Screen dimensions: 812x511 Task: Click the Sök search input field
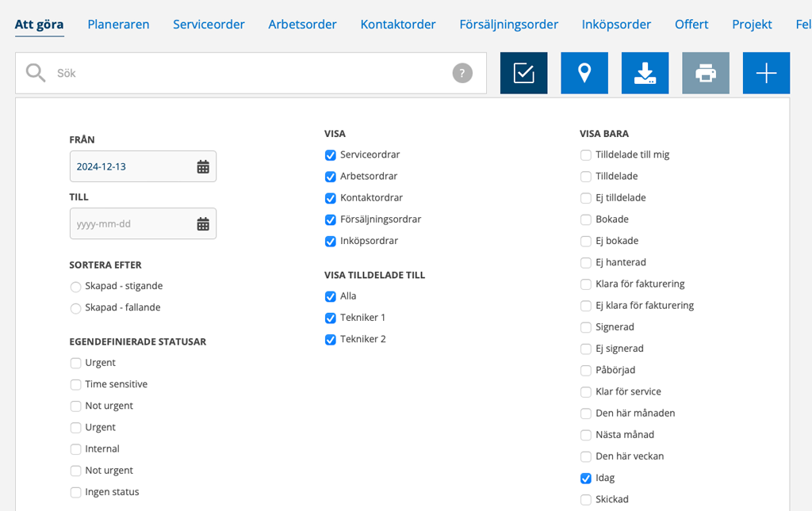coord(246,73)
